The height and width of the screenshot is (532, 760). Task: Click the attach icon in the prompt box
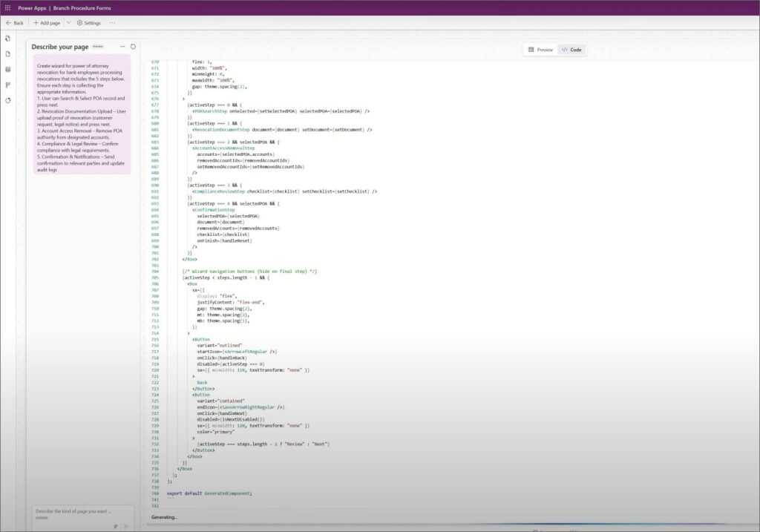pos(115,526)
